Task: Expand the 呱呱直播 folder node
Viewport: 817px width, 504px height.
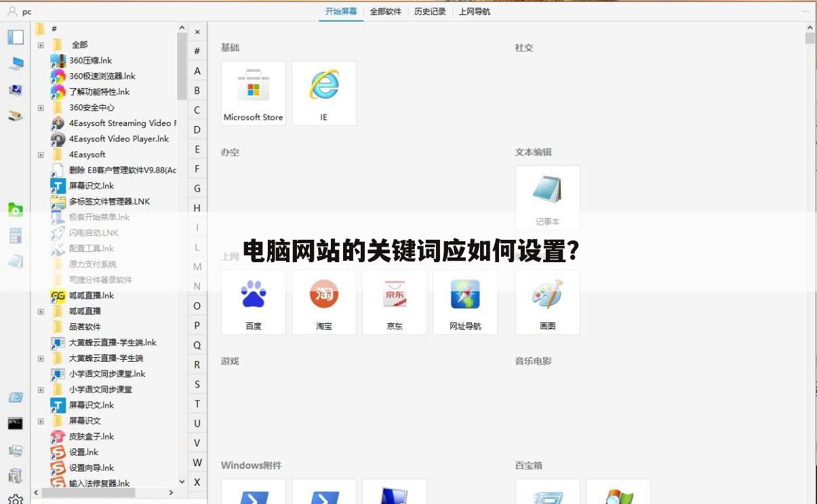Action: (41, 311)
